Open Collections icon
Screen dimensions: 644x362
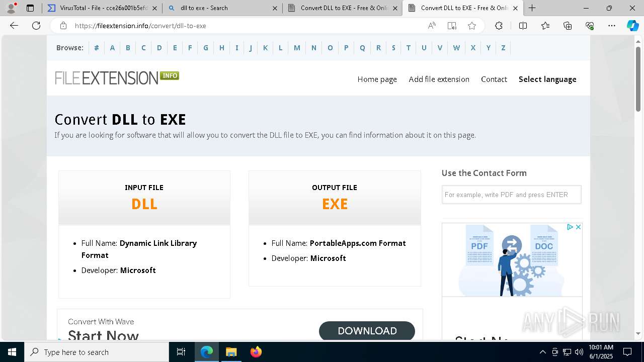tap(568, 26)
